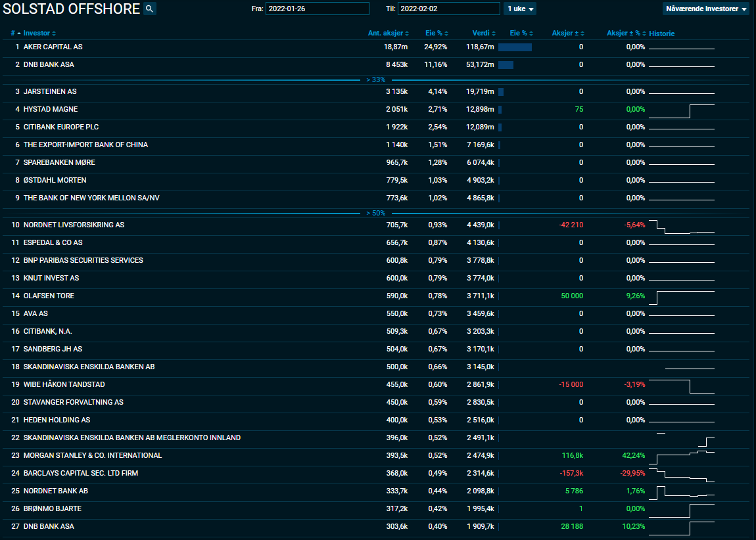Viewport: 756px width, 540px height.
Task: Select THE BANK OF NEW YORK MELLON SA/NV
Action: (x=91, y=198)
